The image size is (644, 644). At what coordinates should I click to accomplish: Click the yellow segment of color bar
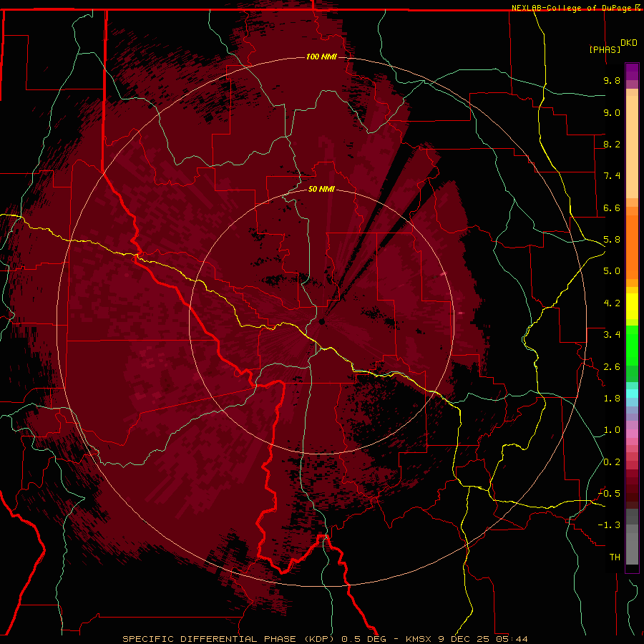tap(632, 306)
